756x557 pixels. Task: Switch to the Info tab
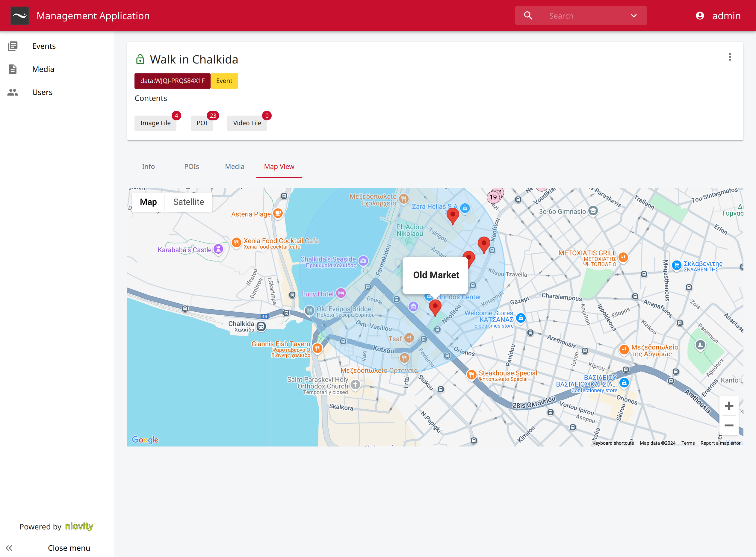coord(148,167)
